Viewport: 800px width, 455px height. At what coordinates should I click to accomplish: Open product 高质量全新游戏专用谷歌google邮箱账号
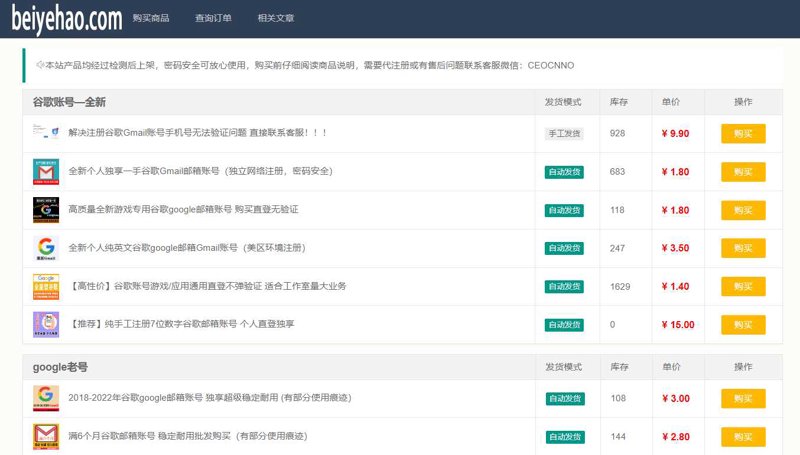183,209
